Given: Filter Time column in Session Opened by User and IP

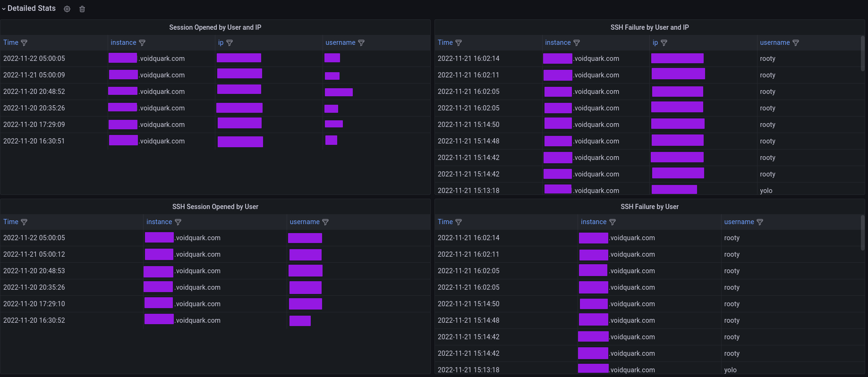Looking at the screenshot, I should (24, 43).
